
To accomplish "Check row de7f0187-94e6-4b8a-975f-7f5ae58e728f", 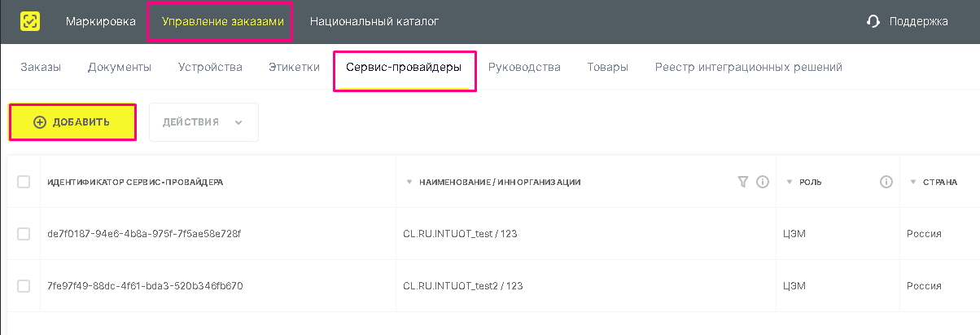I will point(24,234).
